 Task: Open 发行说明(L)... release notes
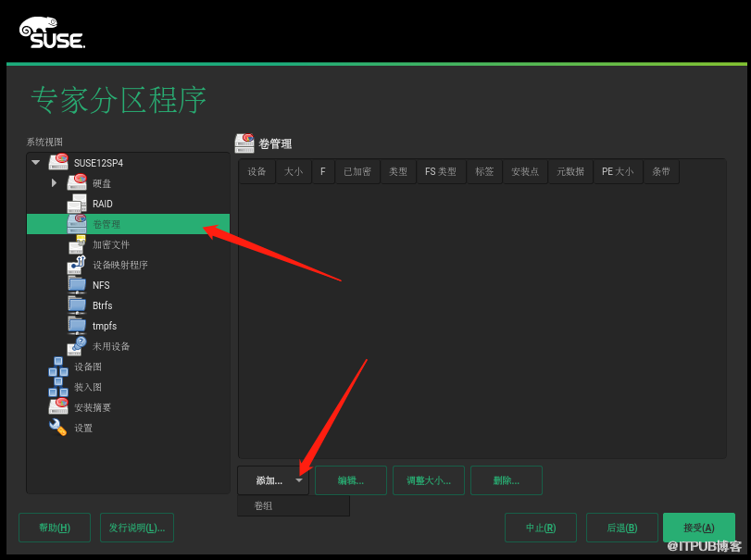(137, 528)
